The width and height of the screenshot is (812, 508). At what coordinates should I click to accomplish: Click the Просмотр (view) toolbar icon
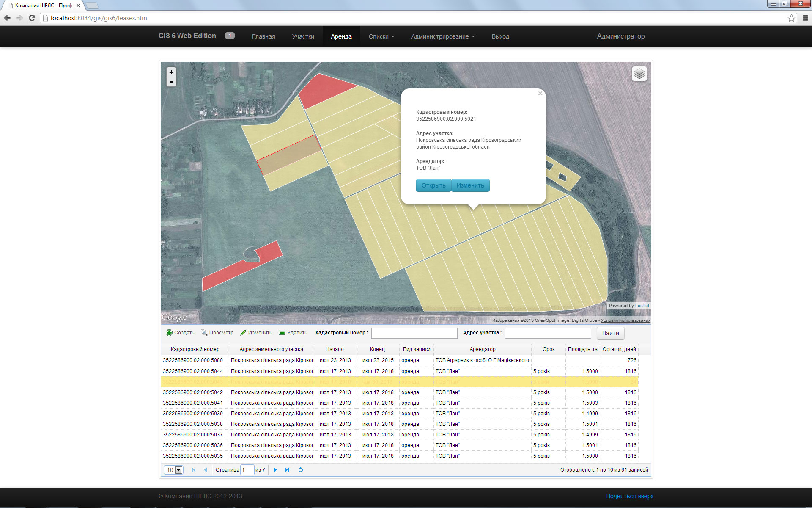204,333
